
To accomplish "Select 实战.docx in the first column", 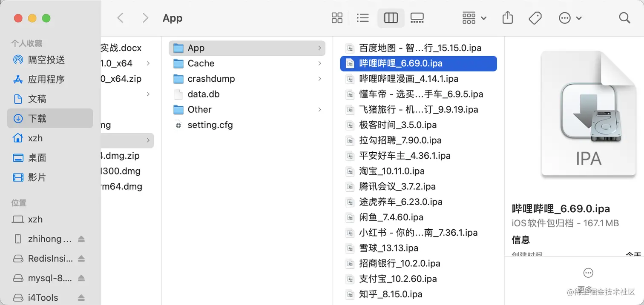I will [x=121, y=48].
